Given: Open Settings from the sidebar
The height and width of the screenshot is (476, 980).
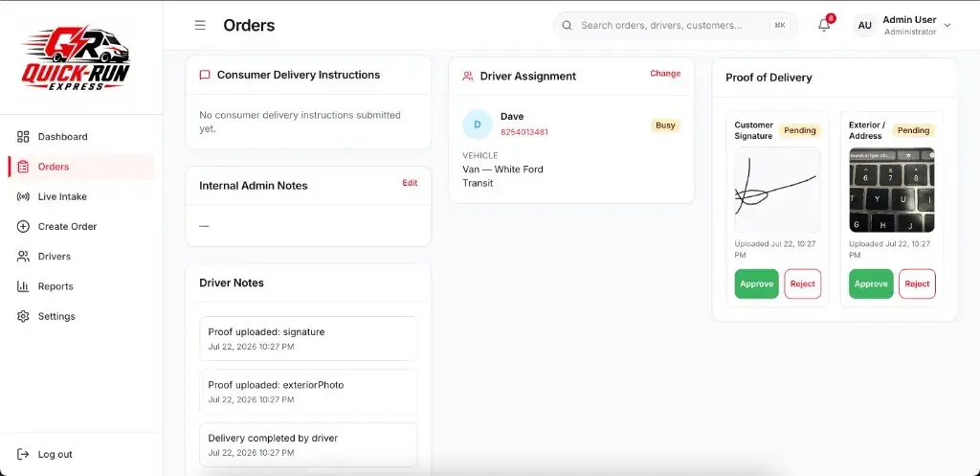Looking at the screenshot, I should (x=81, y=316).
